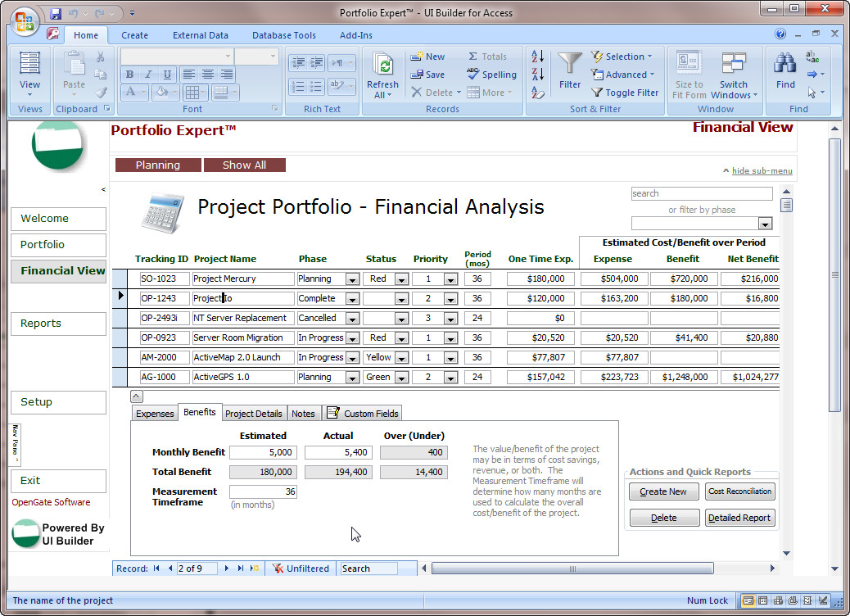
Task: Clear all sorts icon
Action: click(x=538, y=93)
